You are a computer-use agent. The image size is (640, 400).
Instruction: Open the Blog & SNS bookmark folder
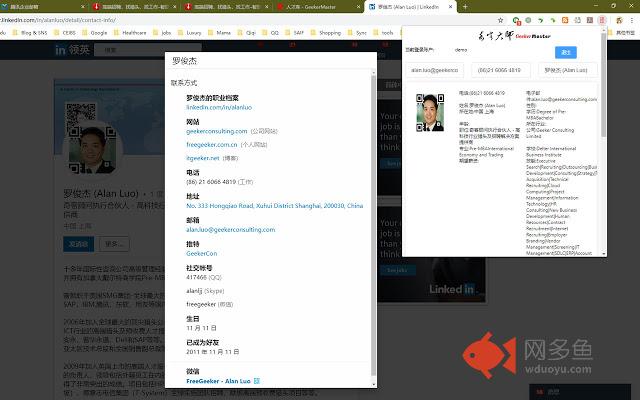coord(30,33)
